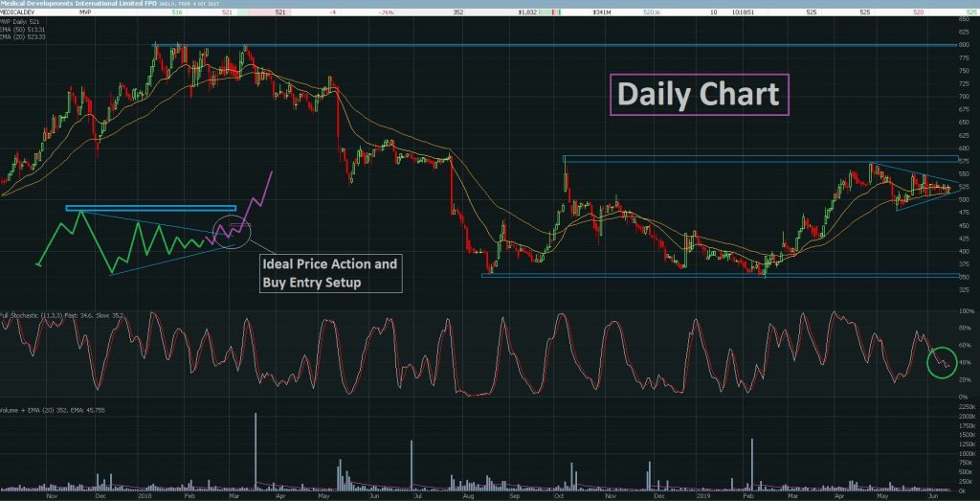
Task: Click the buy/sell bar indicator beside $1,832
Action: point(550,12)
